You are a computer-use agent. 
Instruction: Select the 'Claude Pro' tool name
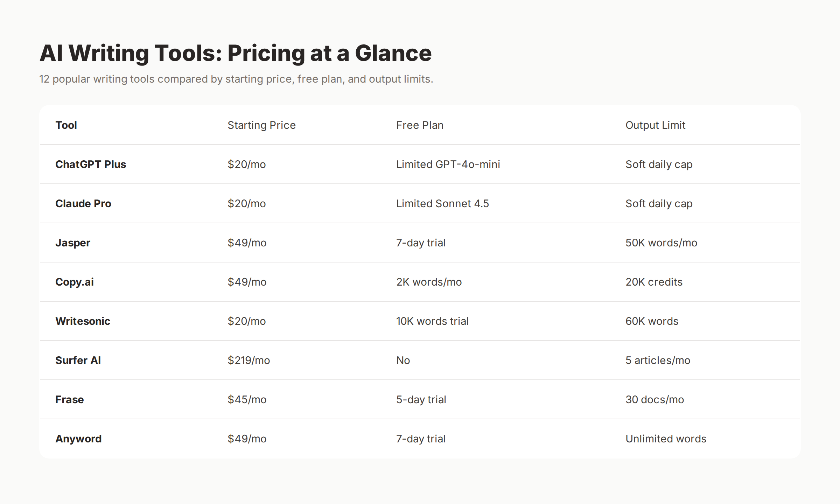point(83,203)
